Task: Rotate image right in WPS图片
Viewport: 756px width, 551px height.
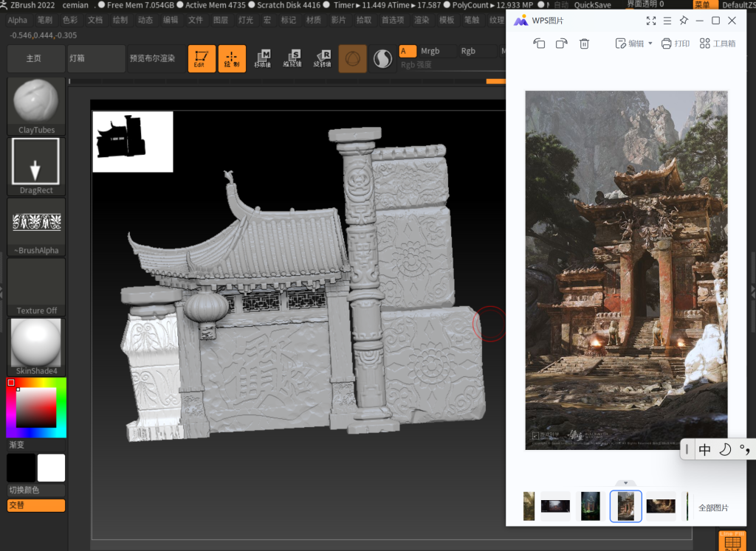Action: 561,44
